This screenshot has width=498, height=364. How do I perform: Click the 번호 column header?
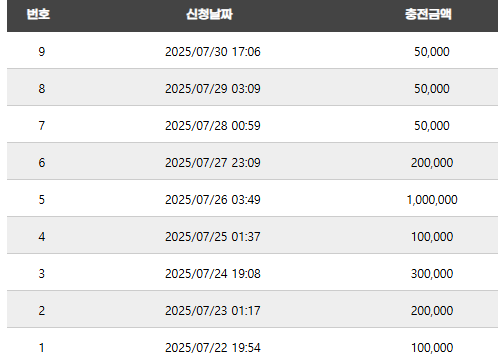[38, 14]
